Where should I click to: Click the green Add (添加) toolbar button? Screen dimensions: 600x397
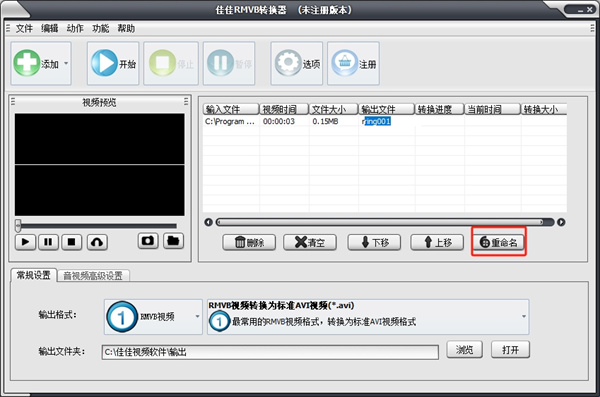41,63
